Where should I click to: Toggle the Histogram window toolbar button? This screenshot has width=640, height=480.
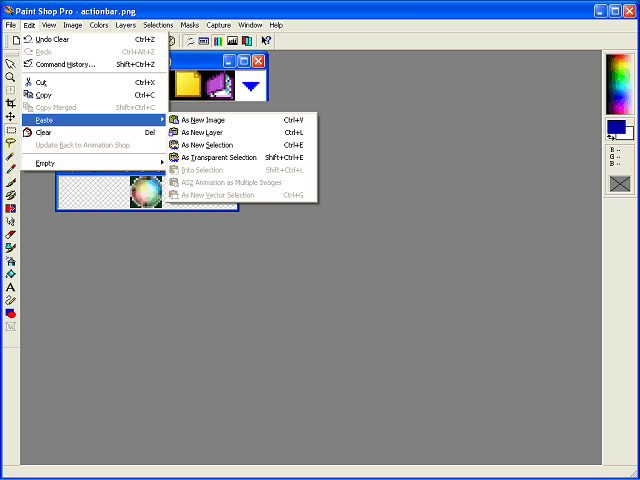(x=232, y=41)
